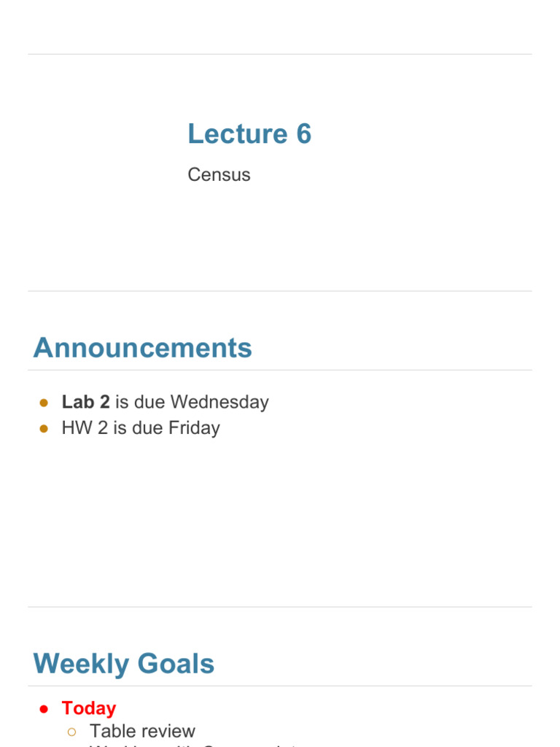Image resolution: width=560 pixels, height=747 pixels.
Task: Select the bold "Lab 2" text
Action: tap(86, 402)
